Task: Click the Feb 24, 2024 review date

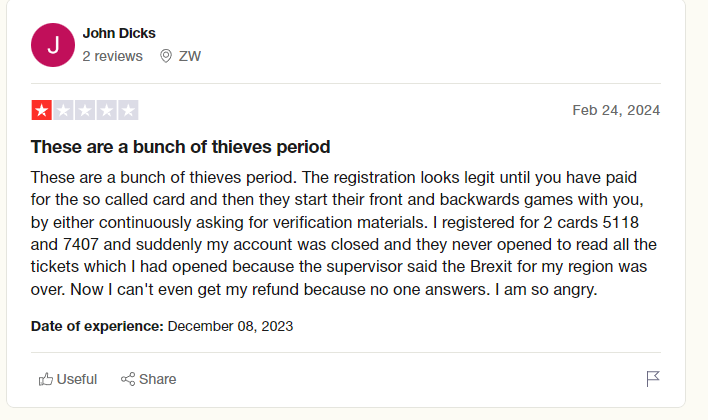Action: (x=616, y=110)
